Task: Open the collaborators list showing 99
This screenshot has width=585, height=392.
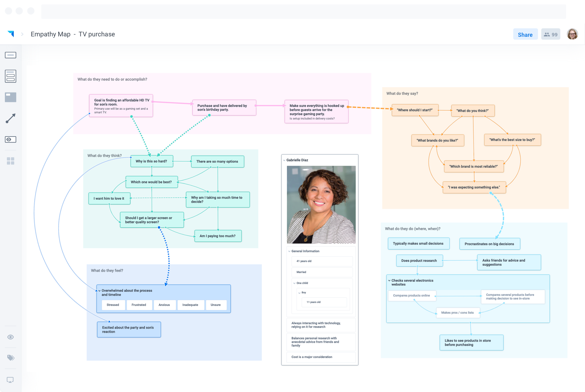Action: tap(551, 34)
